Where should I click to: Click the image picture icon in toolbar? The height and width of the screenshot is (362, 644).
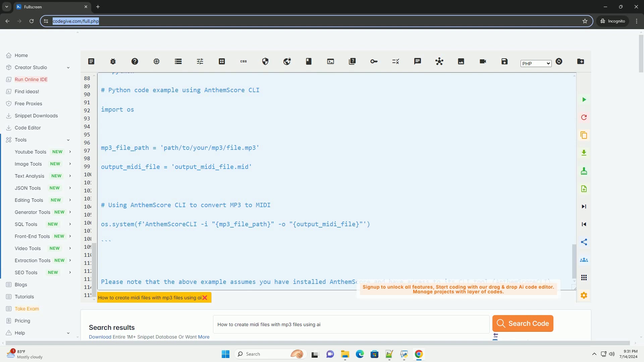click(461, 61)
